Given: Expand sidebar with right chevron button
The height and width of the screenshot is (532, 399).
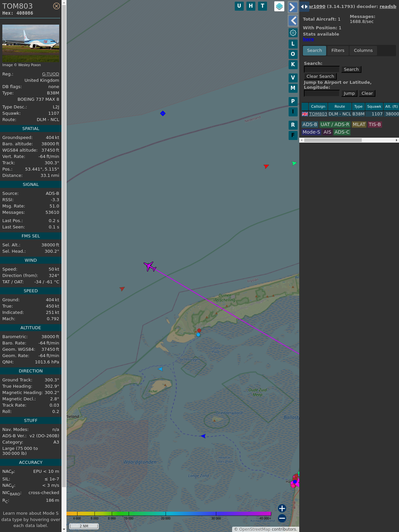Looking at the screenshot, I should (x=293, y=7).
